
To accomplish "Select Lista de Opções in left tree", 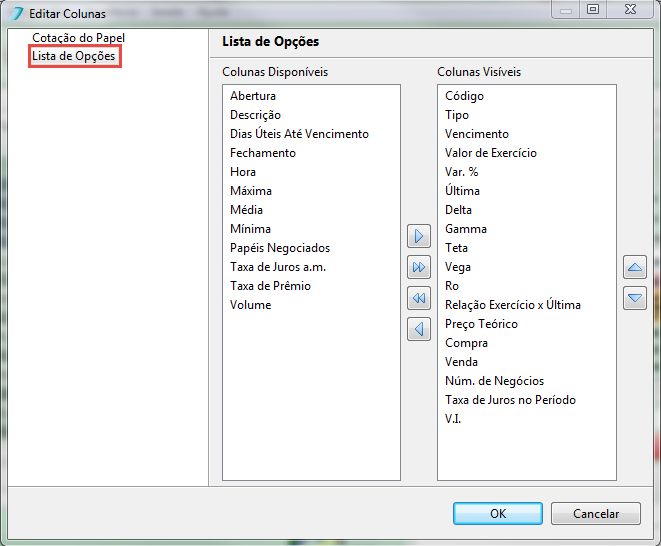I will [74, 56].
